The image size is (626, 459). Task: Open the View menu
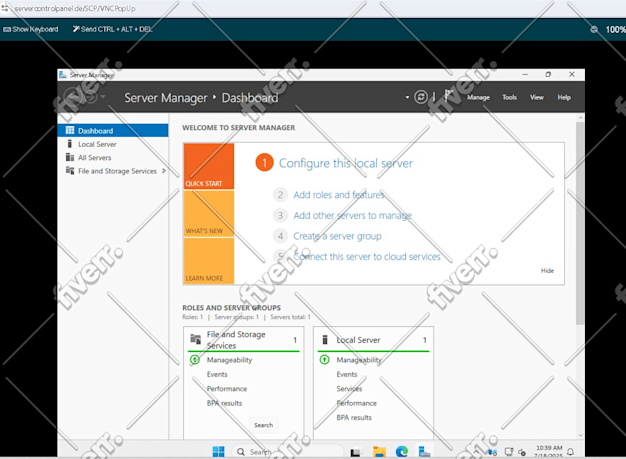pos(537,97)
